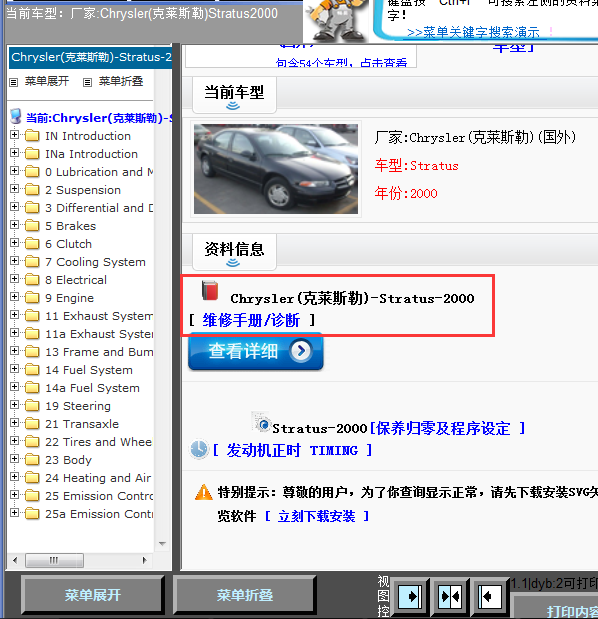The image size is (598, 619).
Task: Click the 13 Frame and Bumper folder icon
Action: [32, 351]
